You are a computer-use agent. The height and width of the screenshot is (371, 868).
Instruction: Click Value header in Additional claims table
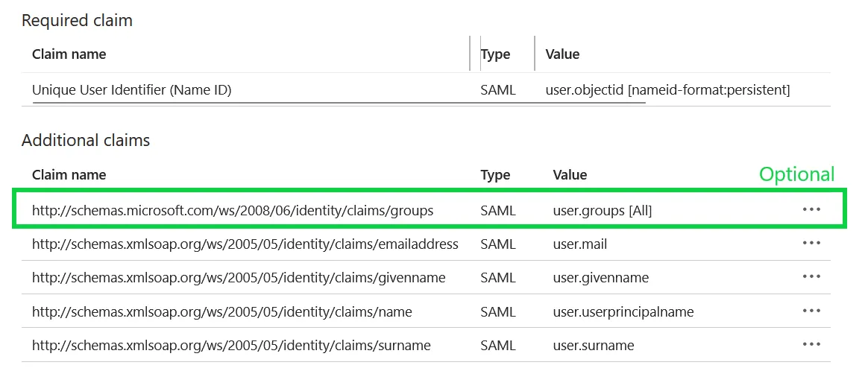click(x=570, y=175)
